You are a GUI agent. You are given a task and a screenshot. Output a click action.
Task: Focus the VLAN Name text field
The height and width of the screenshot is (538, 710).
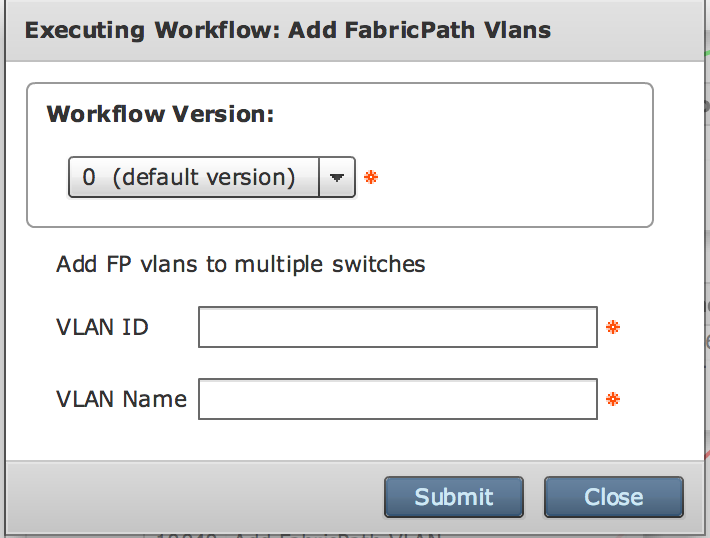tap(398, 399)
